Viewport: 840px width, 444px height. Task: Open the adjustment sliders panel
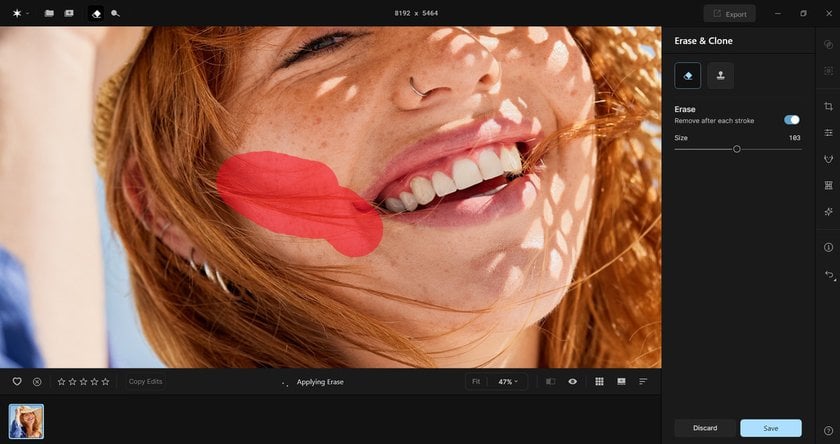pos(828,133)
